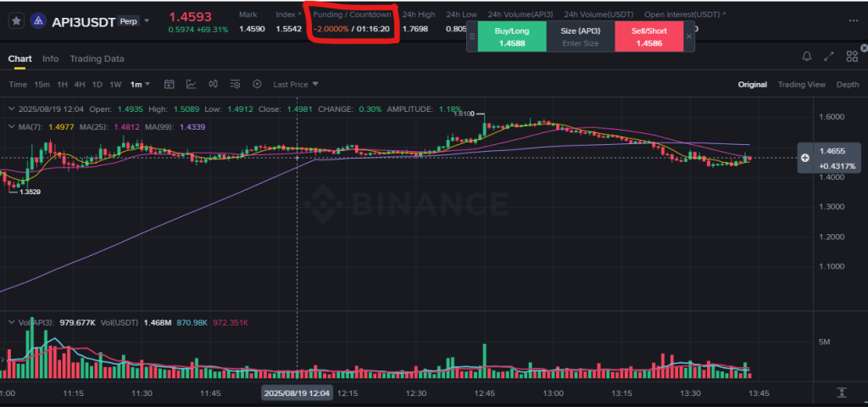Click the red Sell/Short button
868x407 pixels.
tap(649, 36)
